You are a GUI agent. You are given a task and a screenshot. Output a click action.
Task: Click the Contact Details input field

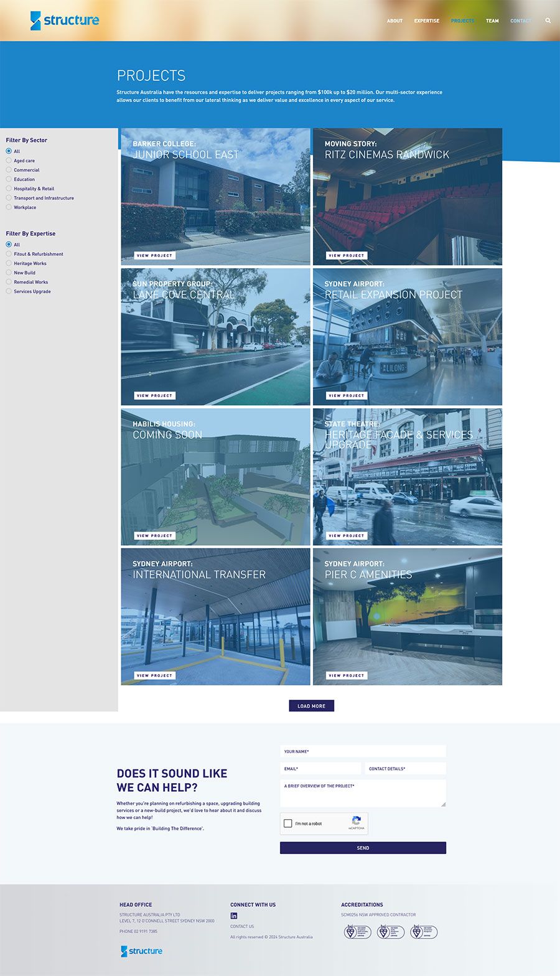pyautogui.click(x=406, y=769)
